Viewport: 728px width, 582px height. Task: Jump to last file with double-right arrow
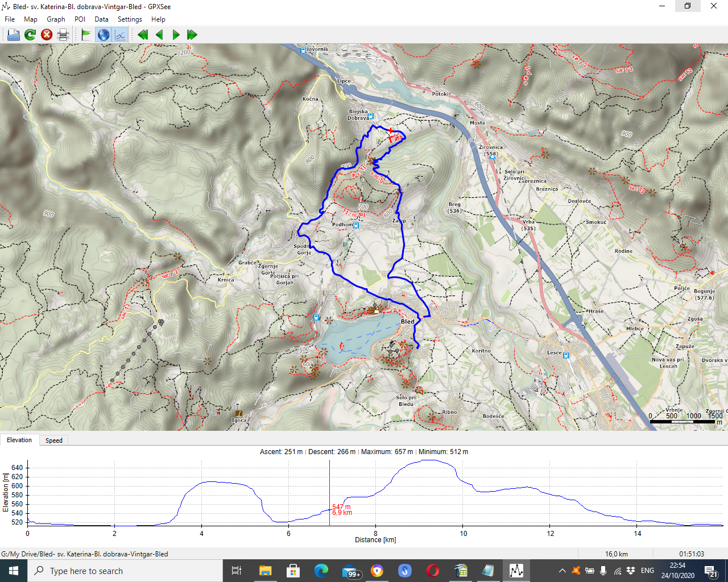[192, 35]
